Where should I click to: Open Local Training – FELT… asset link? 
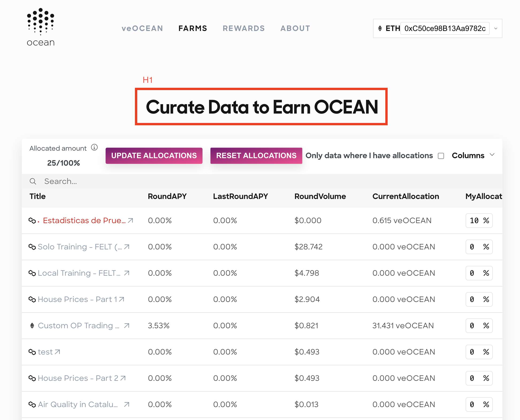(x=79, y=273)
